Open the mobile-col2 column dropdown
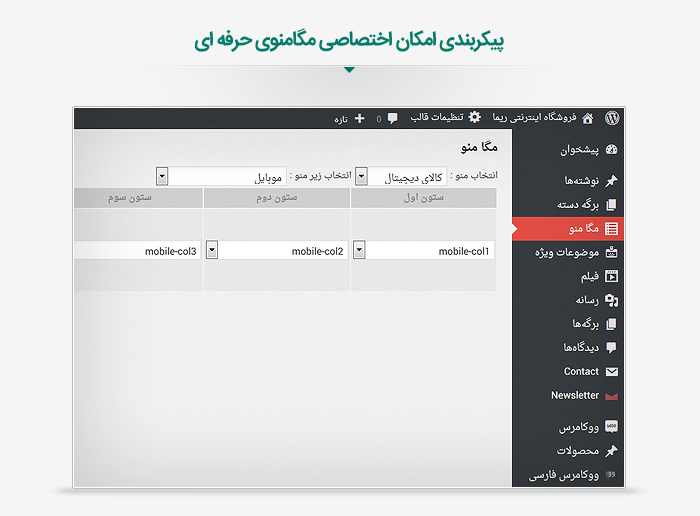The height and width of the screenshot is (516, 700). point(212,250)
